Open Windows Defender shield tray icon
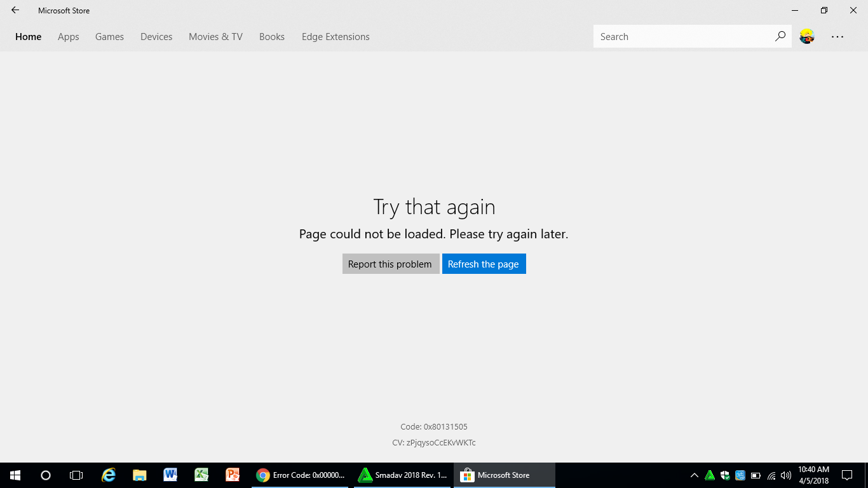Screen dimensions: 868x488 [725, 475]
